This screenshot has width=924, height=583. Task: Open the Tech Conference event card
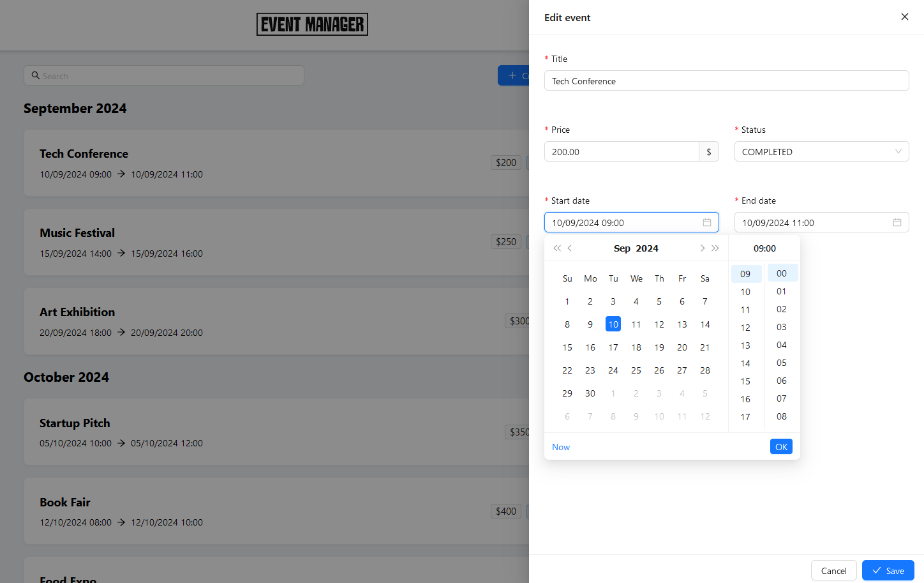(x=276, y=163)
